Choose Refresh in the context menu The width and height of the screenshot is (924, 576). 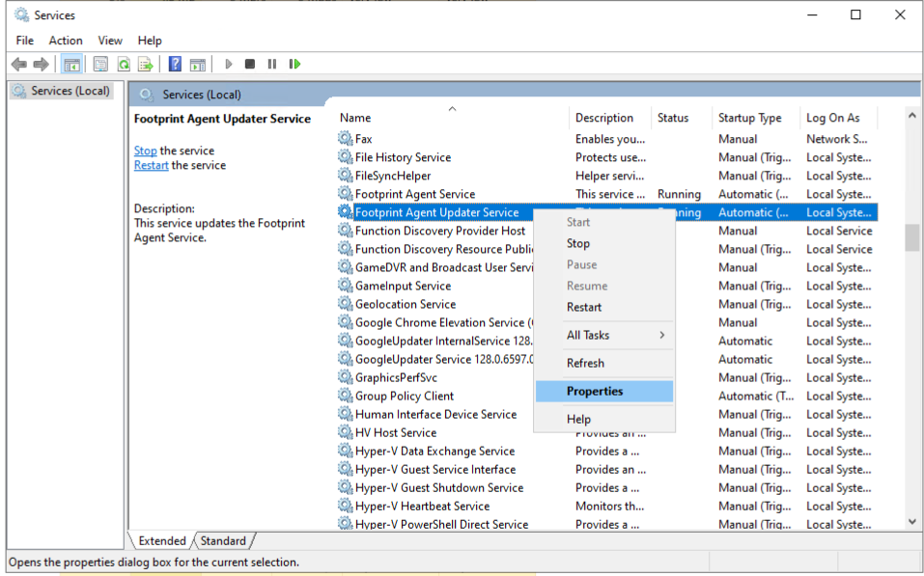coord(604,363)
